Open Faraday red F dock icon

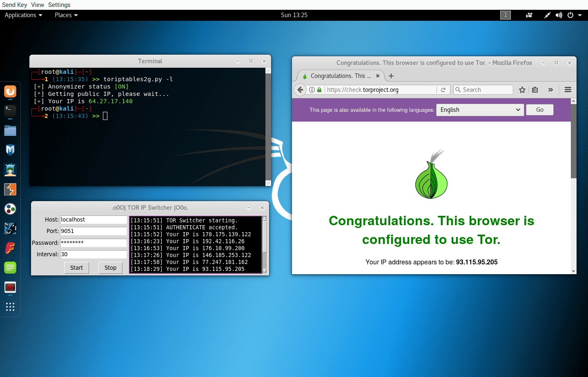[10, 248]
